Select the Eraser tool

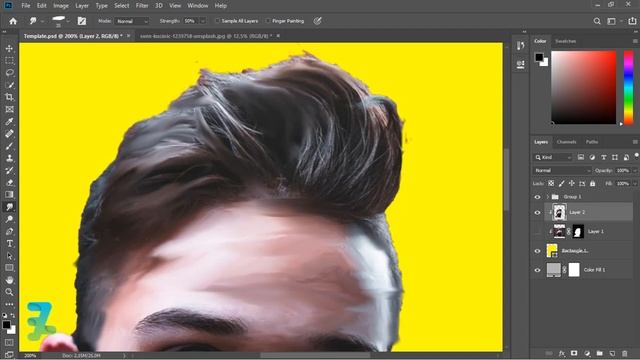pos(9,182)
